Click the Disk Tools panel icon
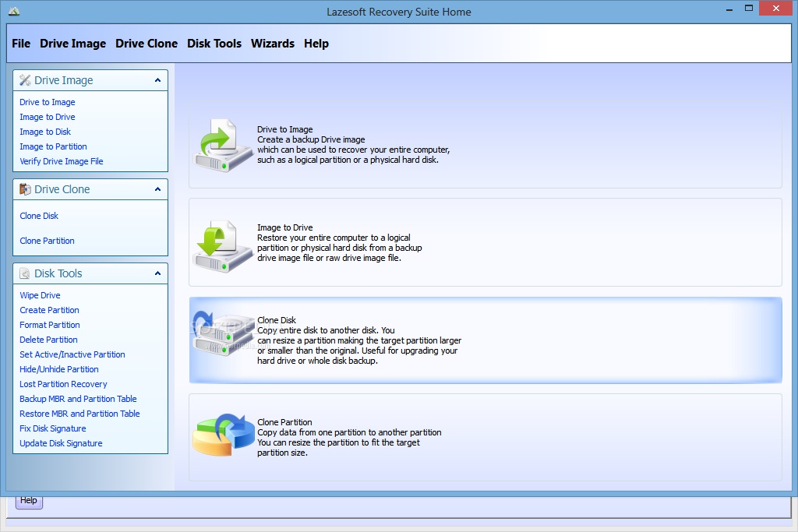 (x=24, y=273)
